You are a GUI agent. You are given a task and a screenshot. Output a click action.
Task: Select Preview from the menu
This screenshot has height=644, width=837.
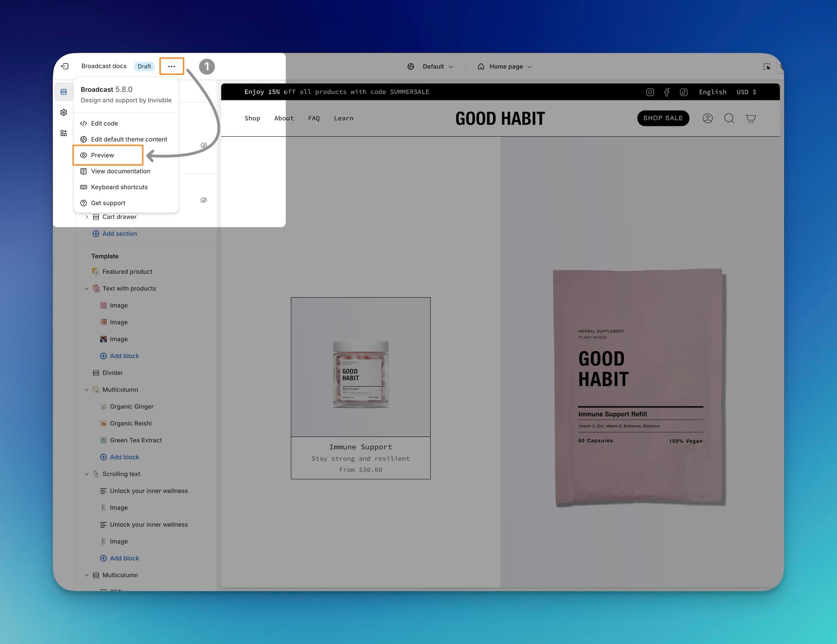[102, 155]
